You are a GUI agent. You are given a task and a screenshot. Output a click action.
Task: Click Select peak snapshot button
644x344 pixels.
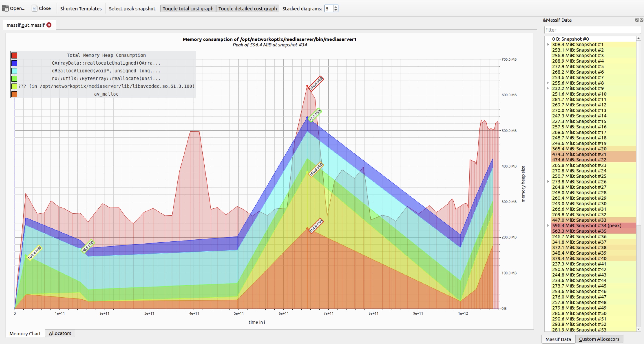coord(132,8)
